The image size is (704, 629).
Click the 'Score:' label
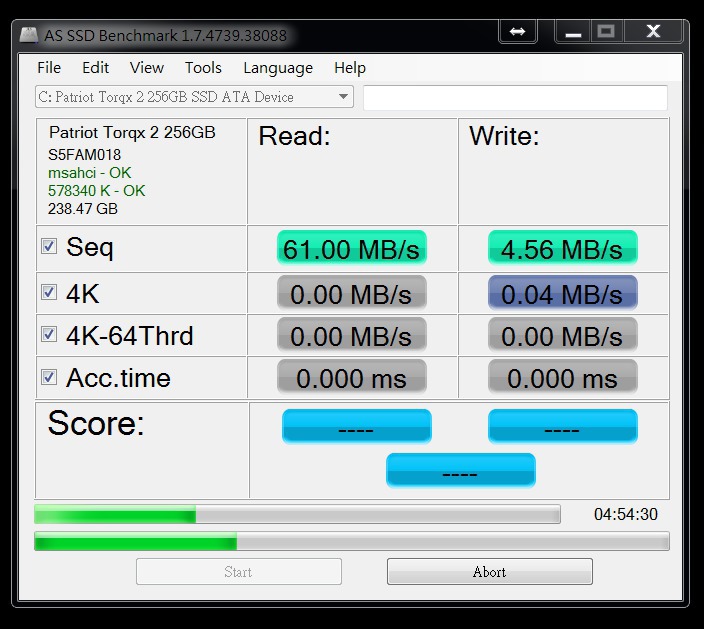coord(96,423)
